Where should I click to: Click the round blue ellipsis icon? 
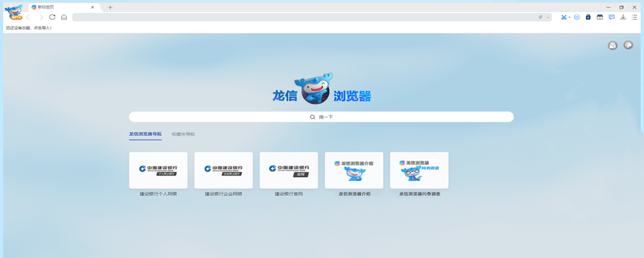tap(577, 17)
